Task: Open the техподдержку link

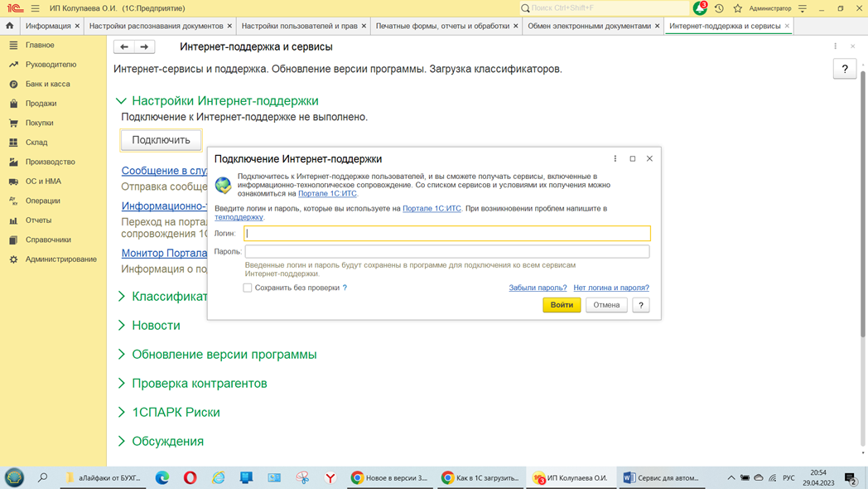Action: click(x=239, y=217)
